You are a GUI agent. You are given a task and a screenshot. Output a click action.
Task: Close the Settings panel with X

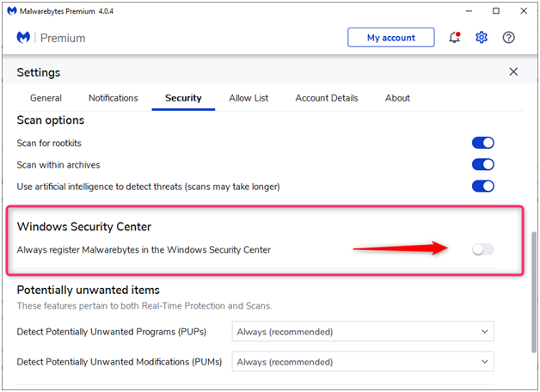click(x=513, y=71)
